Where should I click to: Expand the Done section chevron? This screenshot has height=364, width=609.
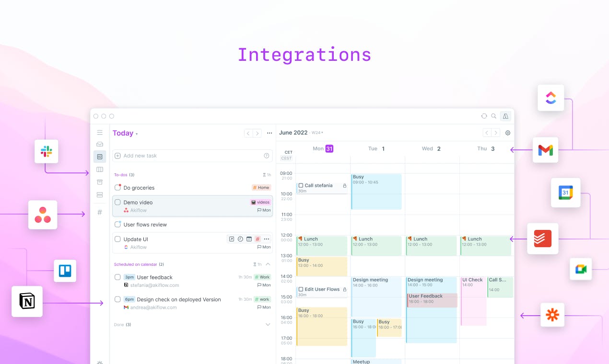[268, 324]
